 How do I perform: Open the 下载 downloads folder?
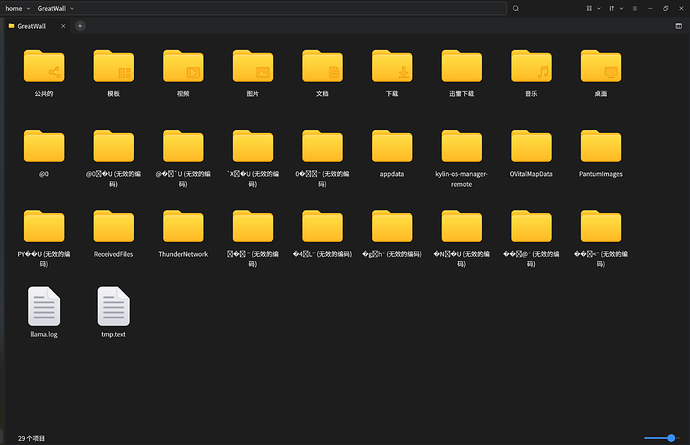pos(392,66)
